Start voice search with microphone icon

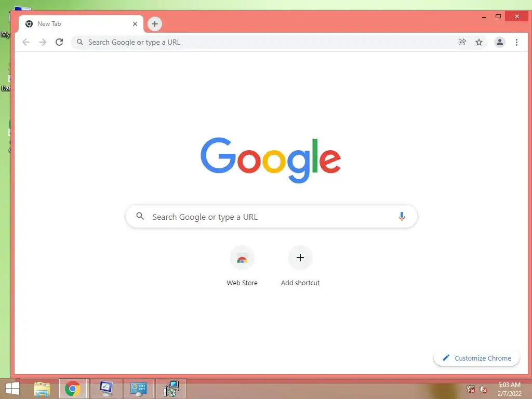pos(402,216)
